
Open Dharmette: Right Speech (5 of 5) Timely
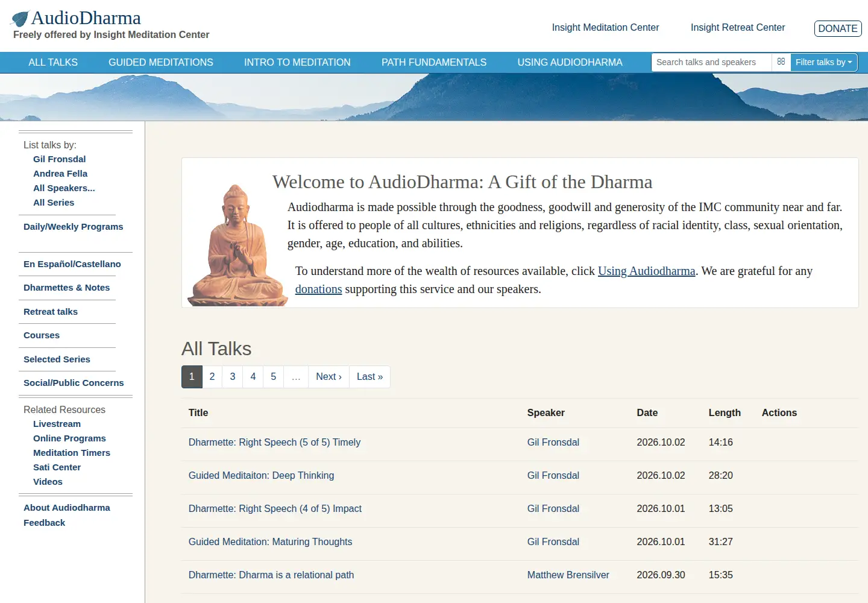click(x=274, y=442)
